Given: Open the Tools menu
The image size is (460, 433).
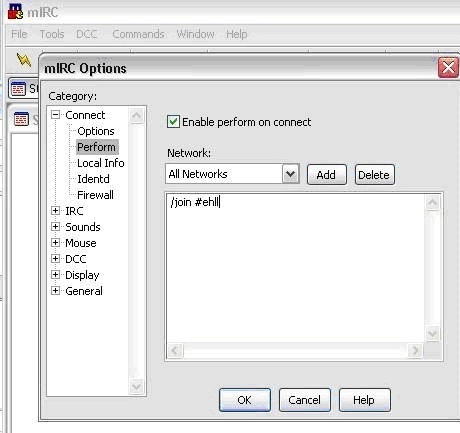Looking at the screenshot, I should [x=52, y=34].
